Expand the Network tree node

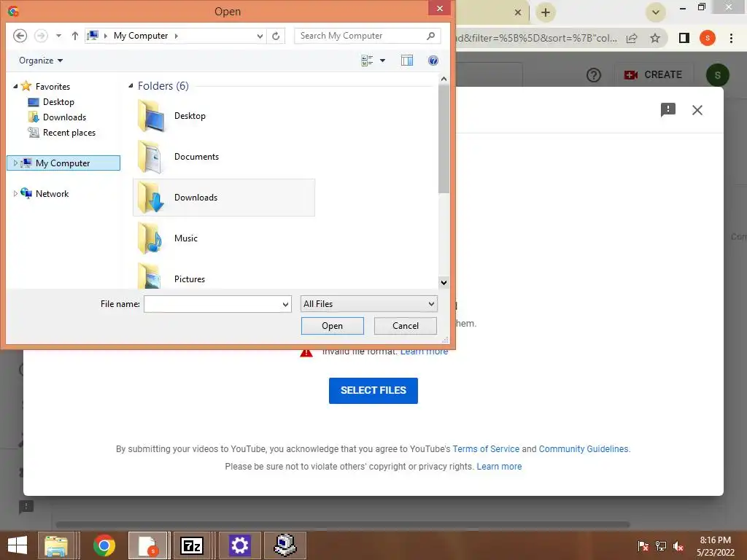pos(15,193)
